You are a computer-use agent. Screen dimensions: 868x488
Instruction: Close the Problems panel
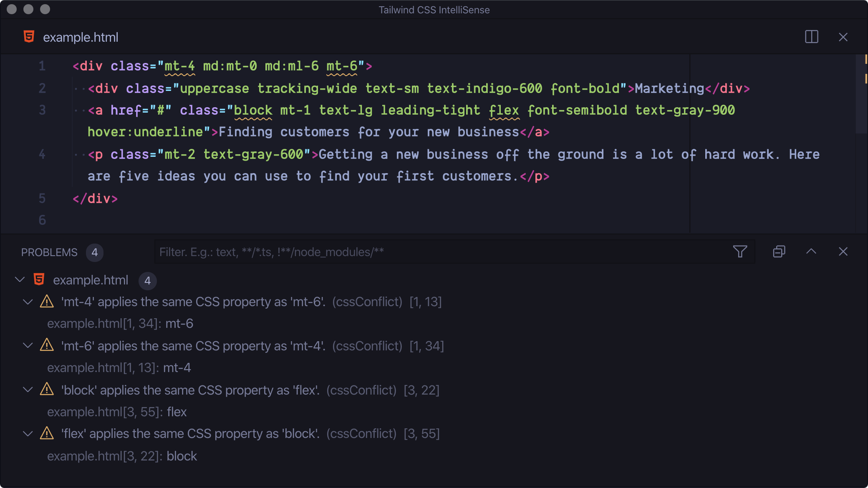(x=843, y=251)
